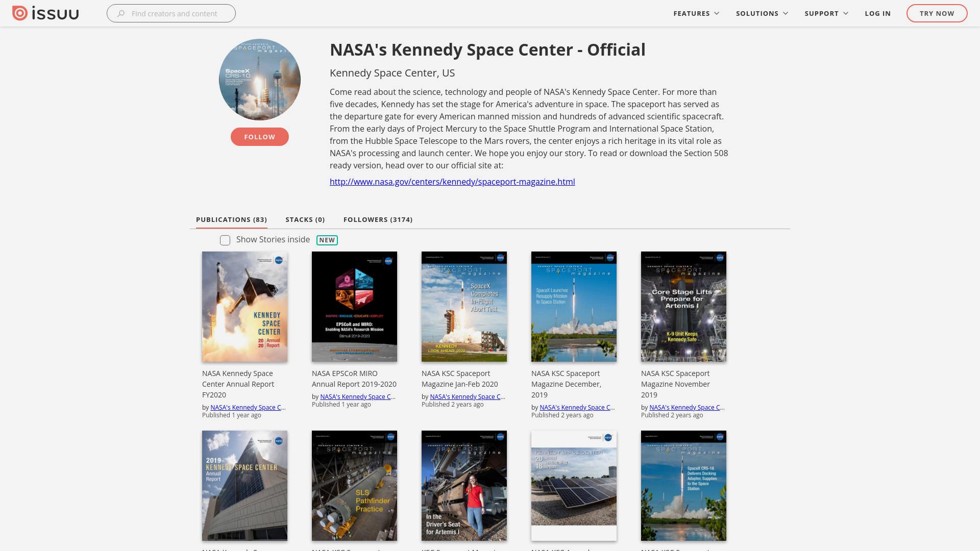Open the In the Driver's Seat for Artemis I cover
980x551 pixels.
(x=464, y=486)
